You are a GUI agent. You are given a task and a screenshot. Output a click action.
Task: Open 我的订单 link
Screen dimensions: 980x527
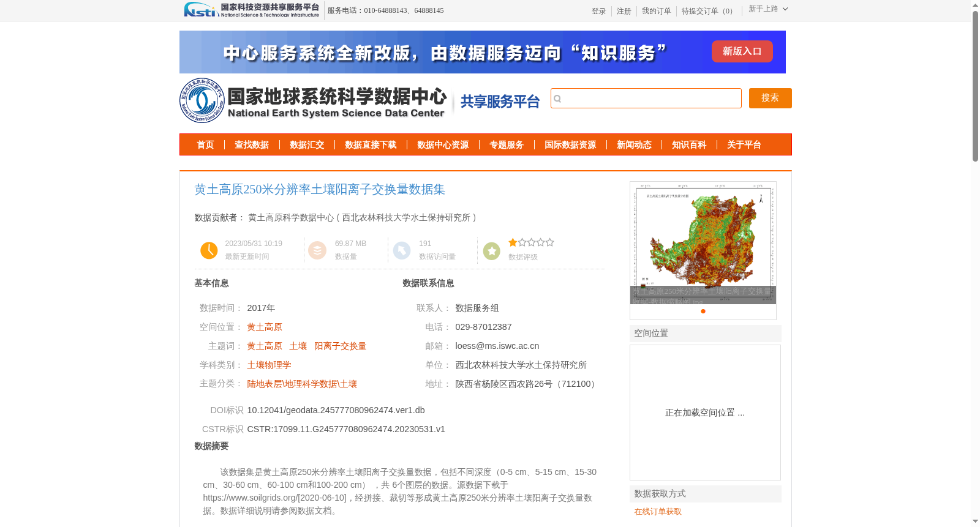tap(656, 11)
